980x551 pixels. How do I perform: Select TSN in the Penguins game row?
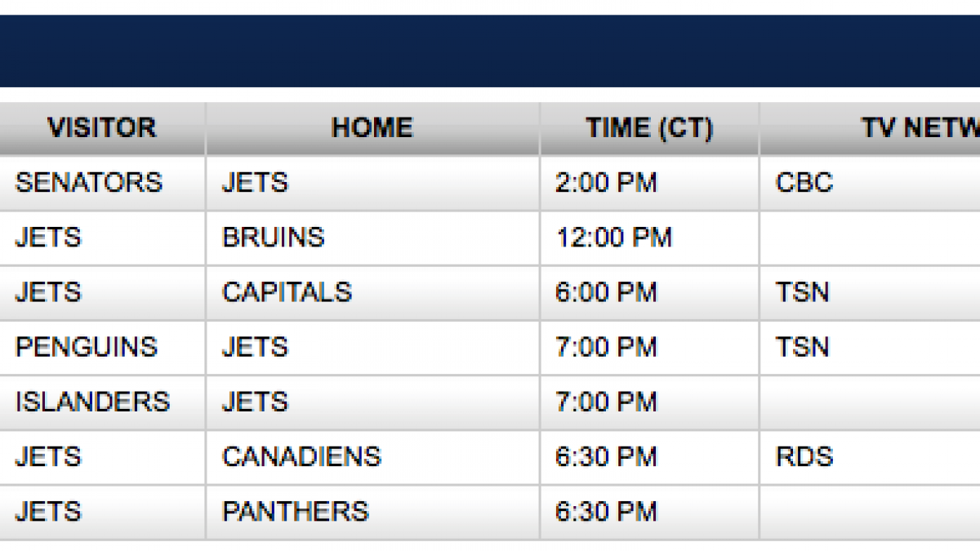point(802,347)
